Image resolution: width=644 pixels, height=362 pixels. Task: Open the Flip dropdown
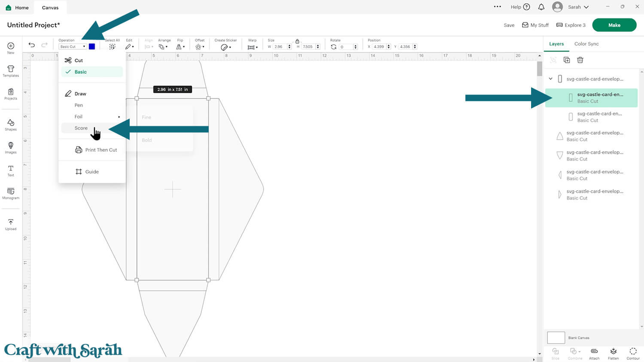click(180, 47)
